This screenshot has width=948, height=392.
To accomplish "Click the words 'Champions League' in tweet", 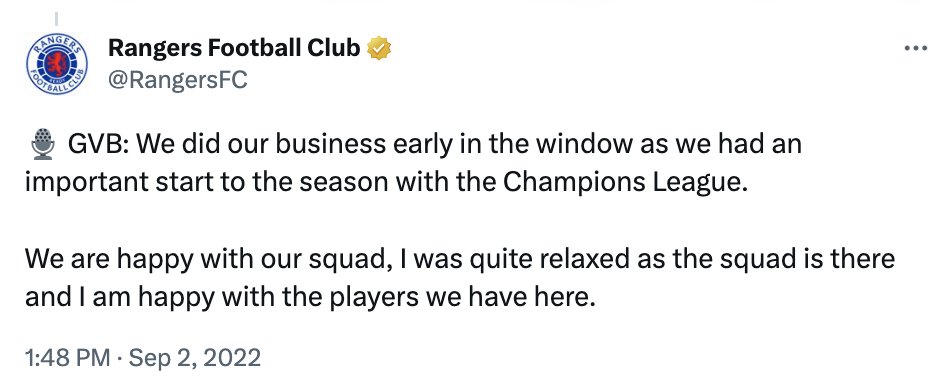I will (x=622, y=183).
